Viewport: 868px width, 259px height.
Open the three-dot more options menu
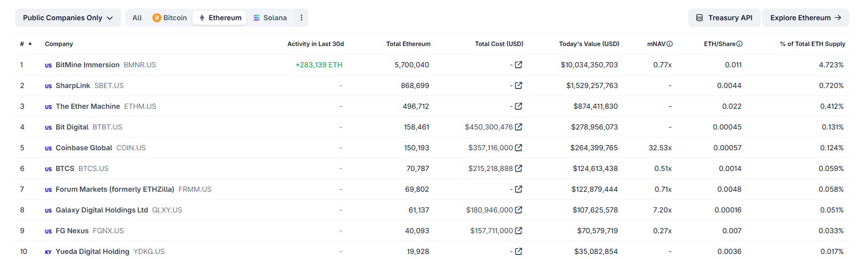coord(301,18)
